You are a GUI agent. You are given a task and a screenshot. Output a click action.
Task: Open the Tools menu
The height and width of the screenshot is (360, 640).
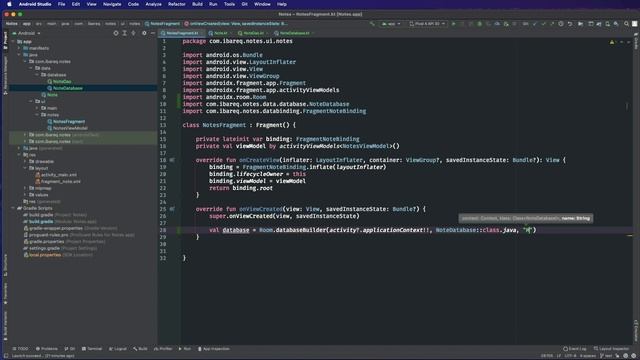tap(229, 4)
